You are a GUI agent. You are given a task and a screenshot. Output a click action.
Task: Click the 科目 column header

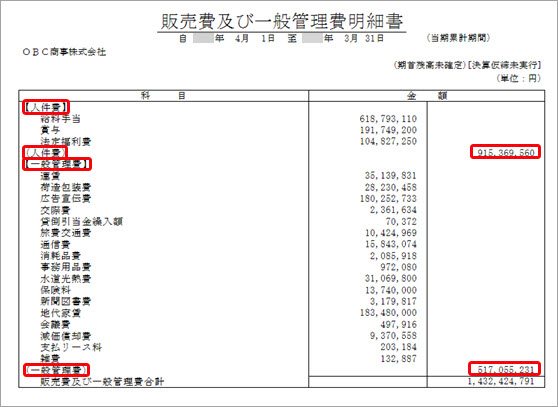[x=163, y=96]
